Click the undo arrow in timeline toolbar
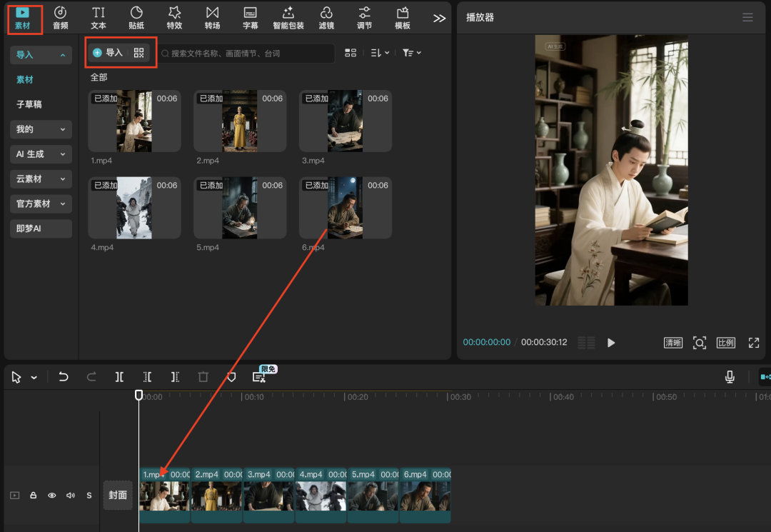 (64, 377)
